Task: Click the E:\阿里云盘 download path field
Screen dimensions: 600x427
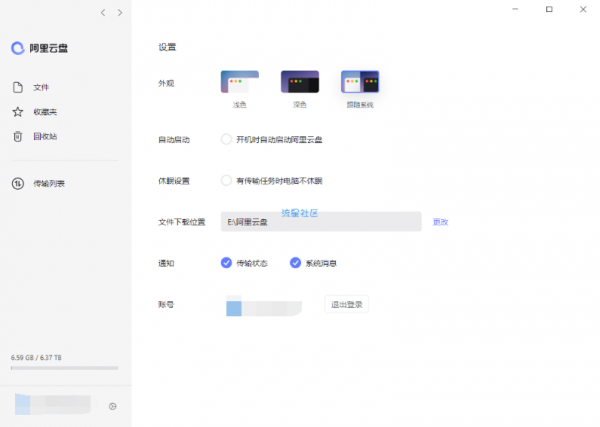Action: (x=321, y=222)
